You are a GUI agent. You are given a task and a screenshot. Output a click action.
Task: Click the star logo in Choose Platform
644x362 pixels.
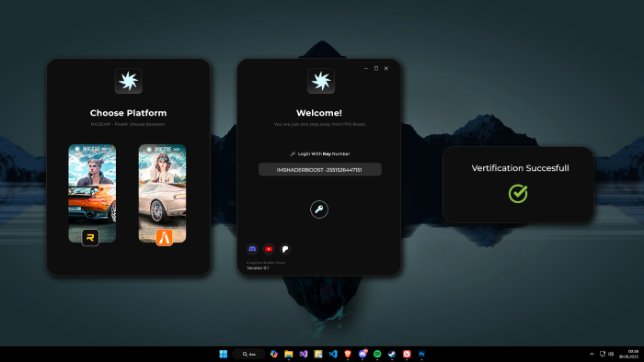129,81
